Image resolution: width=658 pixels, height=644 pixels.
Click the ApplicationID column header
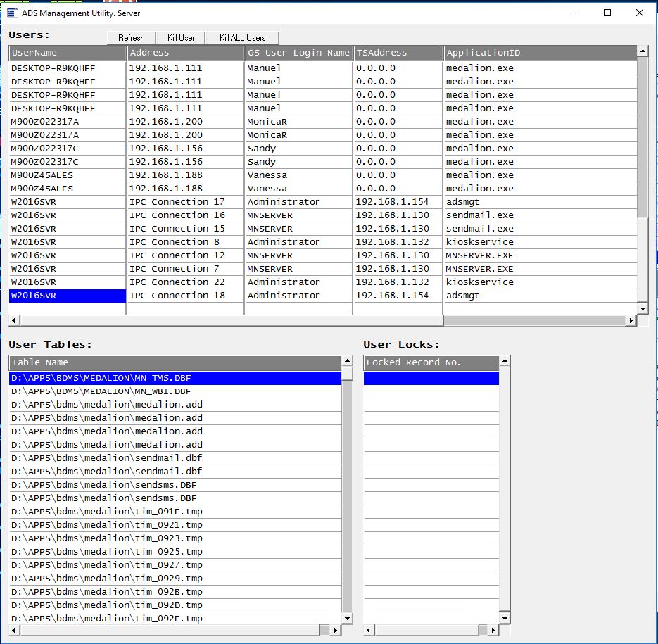(x=540, y=53)
